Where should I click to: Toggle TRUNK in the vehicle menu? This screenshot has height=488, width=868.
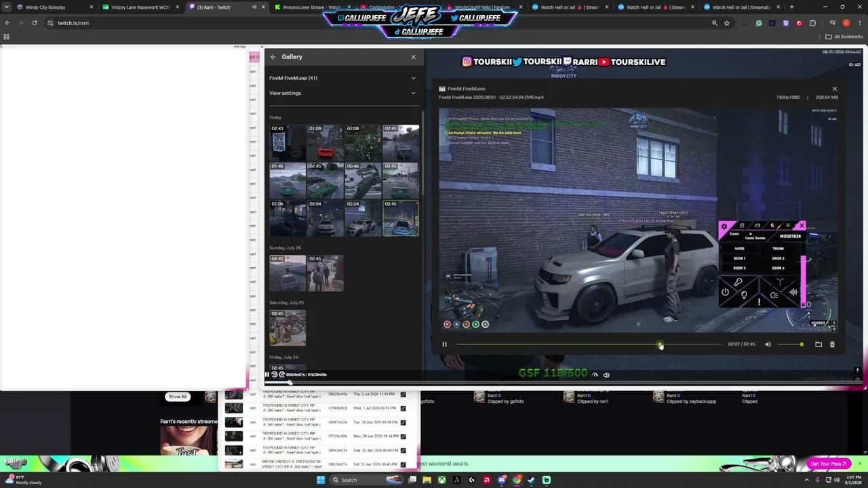(778, 249)
